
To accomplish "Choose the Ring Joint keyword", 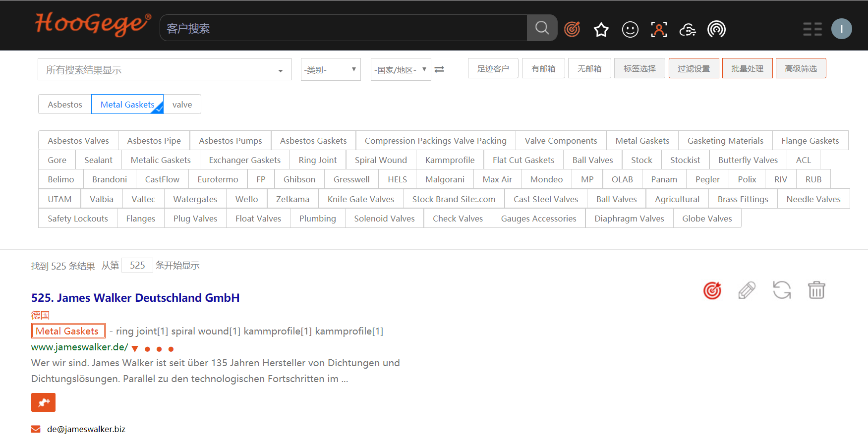I will [317, 160].
